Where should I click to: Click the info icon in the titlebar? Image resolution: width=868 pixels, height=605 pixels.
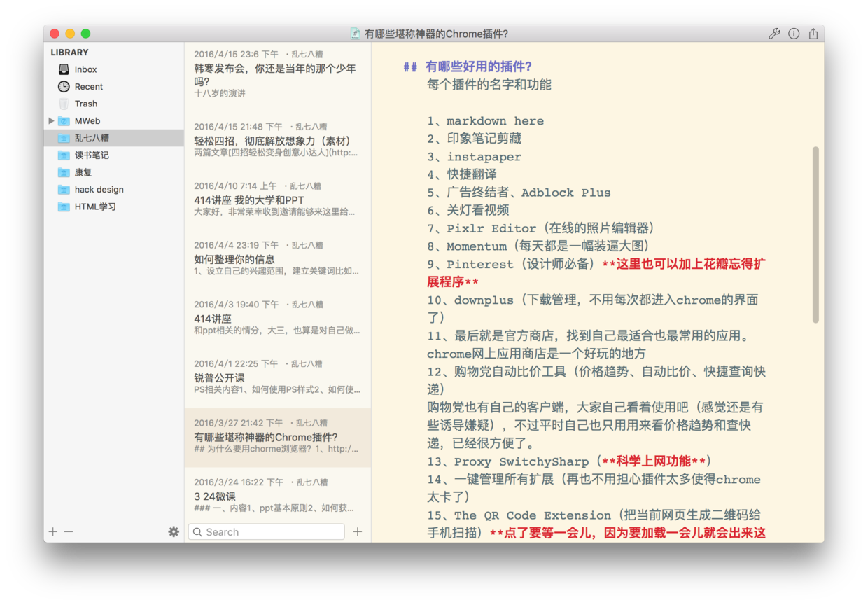[793, 33]
